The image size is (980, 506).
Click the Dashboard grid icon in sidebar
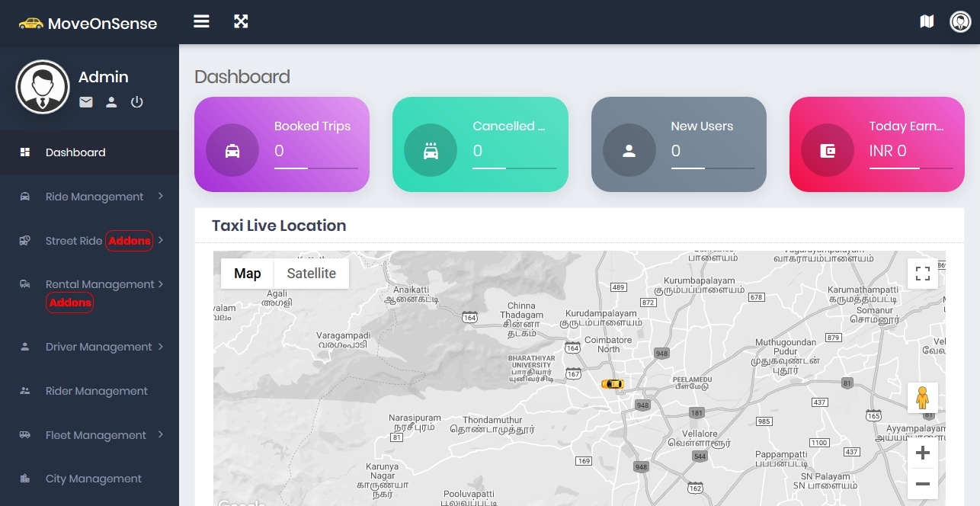pyautogui.click(x=25, y=152)
